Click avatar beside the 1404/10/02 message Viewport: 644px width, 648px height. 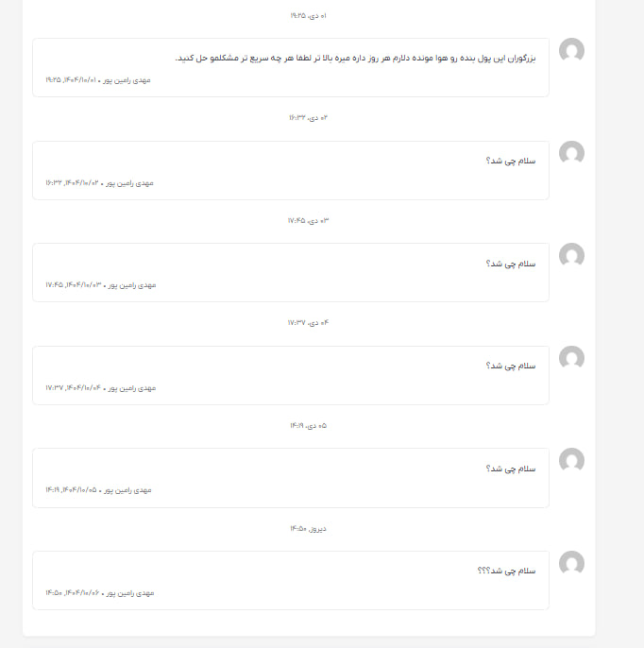(x=571, y=153)
